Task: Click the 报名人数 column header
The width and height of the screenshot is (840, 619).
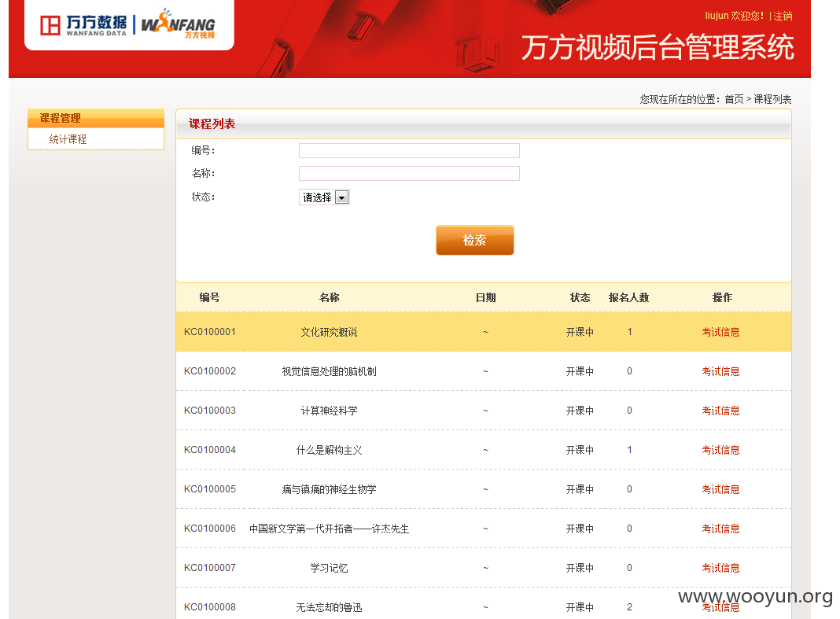Action: click(629, 297)
